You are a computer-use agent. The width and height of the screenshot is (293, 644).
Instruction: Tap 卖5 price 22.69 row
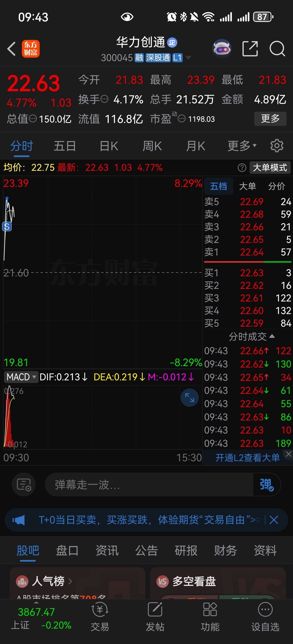(x=248, y=202)
